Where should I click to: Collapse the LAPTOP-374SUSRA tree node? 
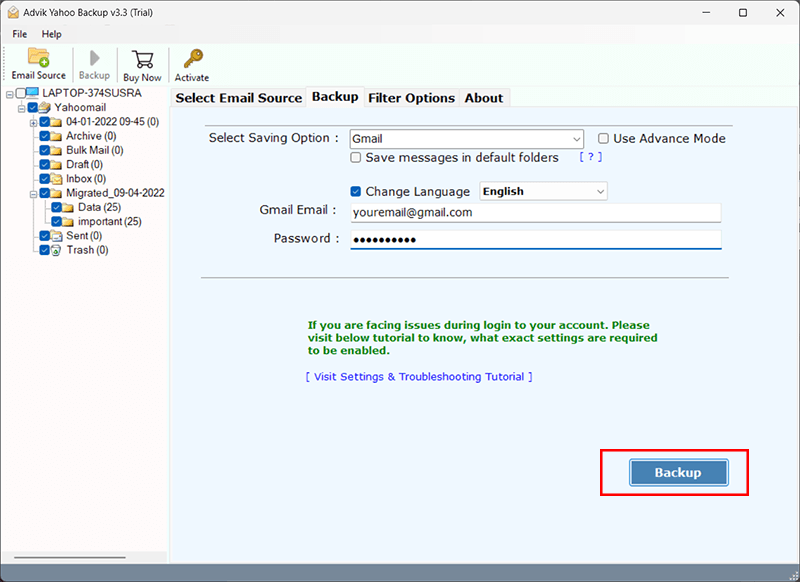10,94
